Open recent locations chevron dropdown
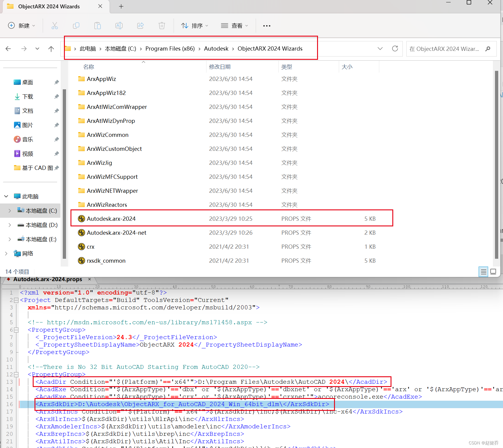The width and height of the screenshot is (503, 448). 37,48
